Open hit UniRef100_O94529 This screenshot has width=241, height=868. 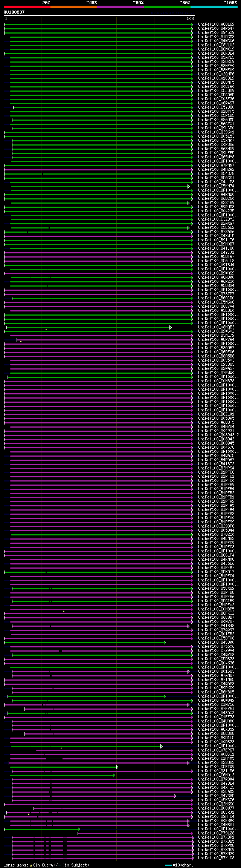tap(216, 32)
